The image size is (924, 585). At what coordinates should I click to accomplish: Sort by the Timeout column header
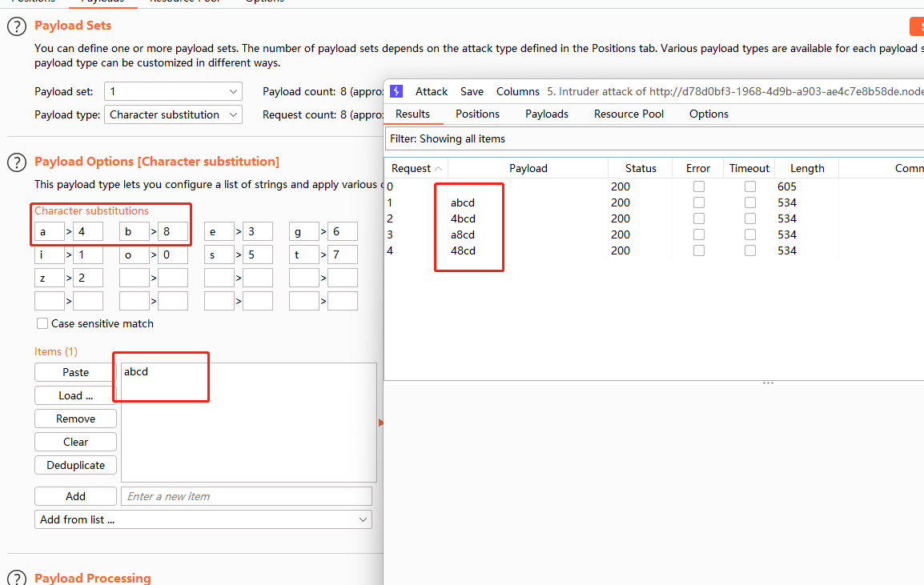click(749, 169)
